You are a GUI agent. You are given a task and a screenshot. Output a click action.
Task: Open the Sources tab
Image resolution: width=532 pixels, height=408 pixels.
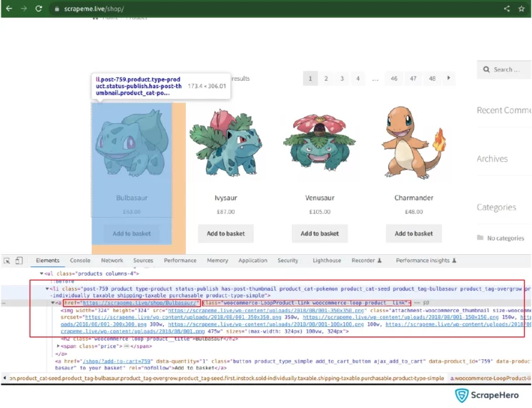[x=143, y=261]
